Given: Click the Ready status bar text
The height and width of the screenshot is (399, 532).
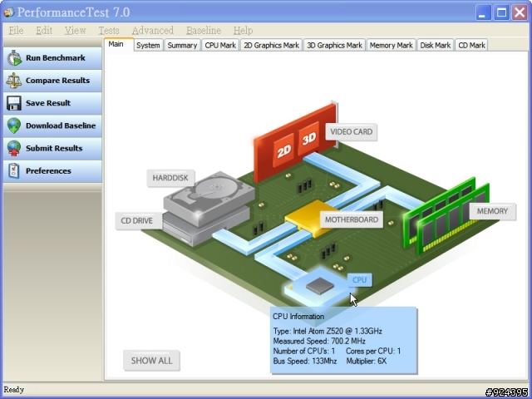Looking at the screenshot, I should (14, 389).
